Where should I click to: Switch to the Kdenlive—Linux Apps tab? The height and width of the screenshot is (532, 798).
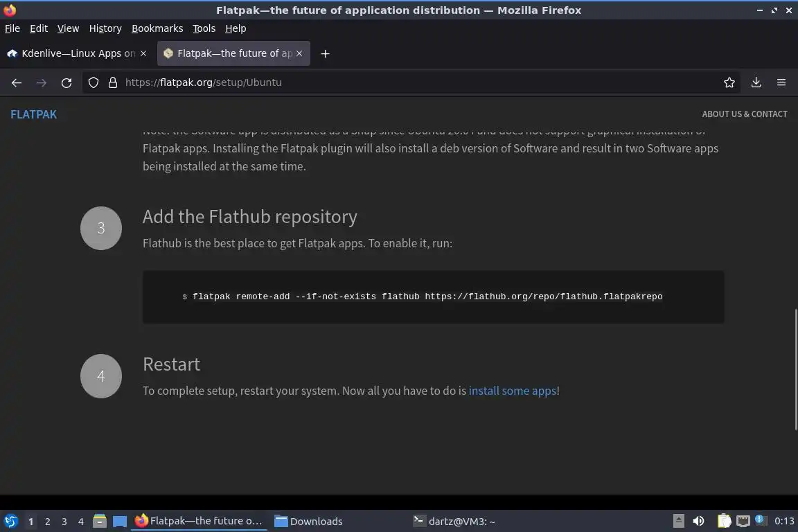pos(78,53)
